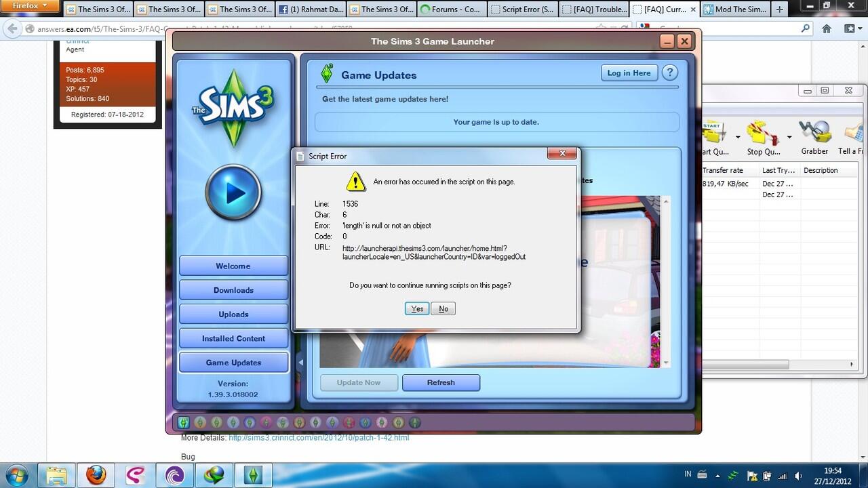This screenshot has height=488, width=868.
Task: Open the Welcome section in launcher
Action: [233, 266]
